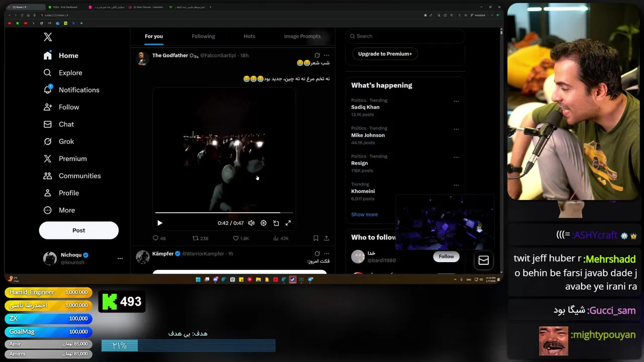Switch to the Image Prompts tab
Image resolution: width=644 pixels, height=362 pixels.
click(302, 36)
